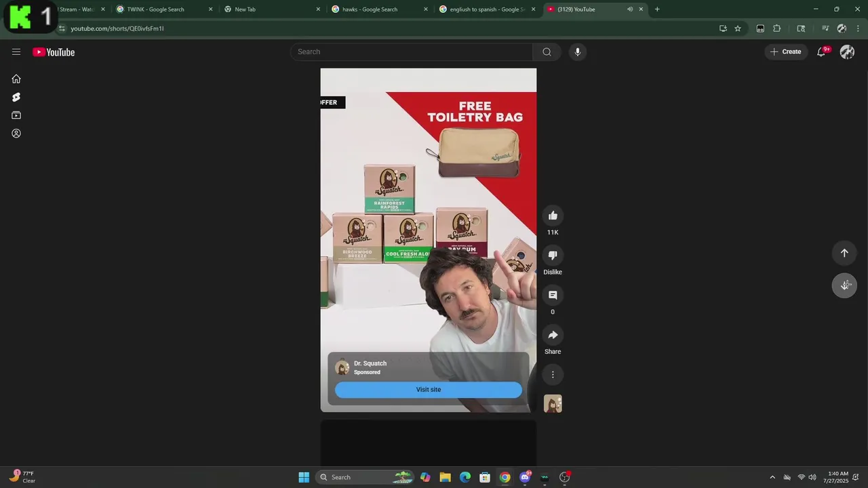
Task: Open Microsoft Store from the taskbar
Action: pyautogui.click(x=485, y=477)
